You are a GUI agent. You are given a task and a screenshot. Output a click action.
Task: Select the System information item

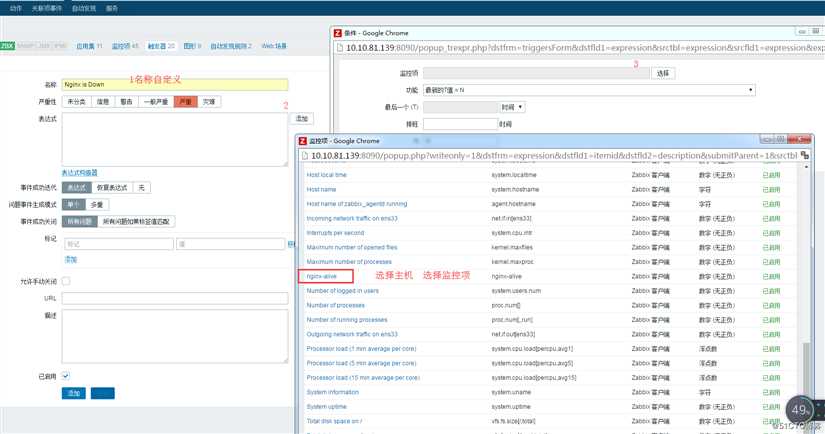click(x=333, y=392)
